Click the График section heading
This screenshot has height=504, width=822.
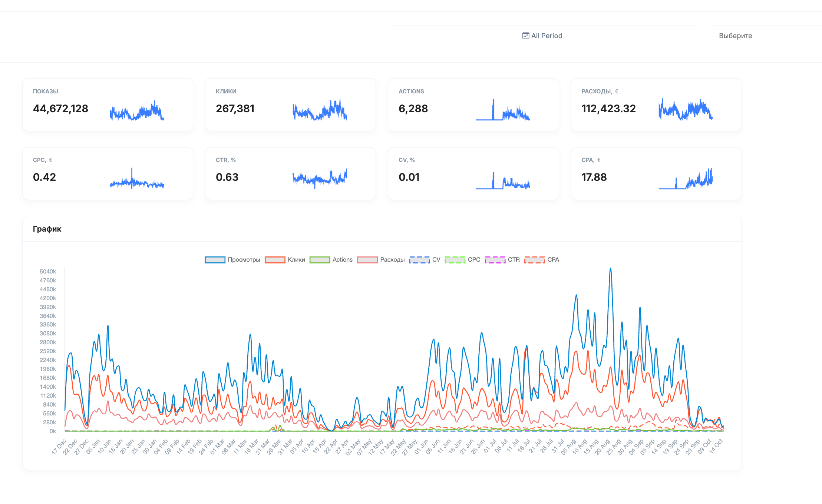click(x=47, y=229)
